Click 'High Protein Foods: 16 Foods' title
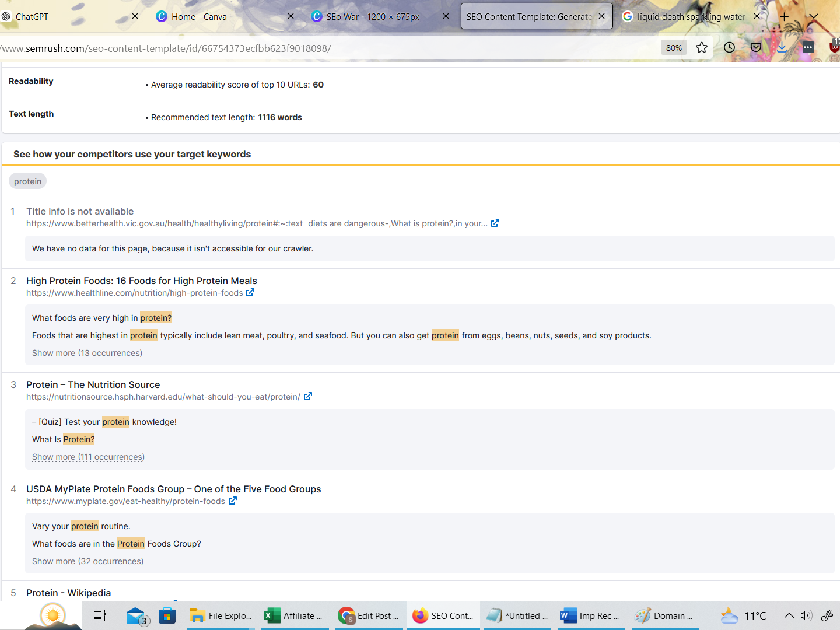 coord(142,281)
